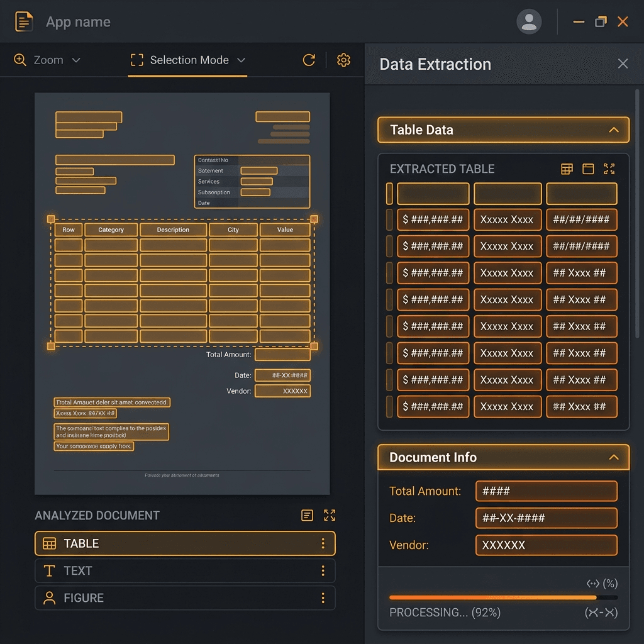Click the (%) toggle icon above progress bar

click(x=602, y=583)
